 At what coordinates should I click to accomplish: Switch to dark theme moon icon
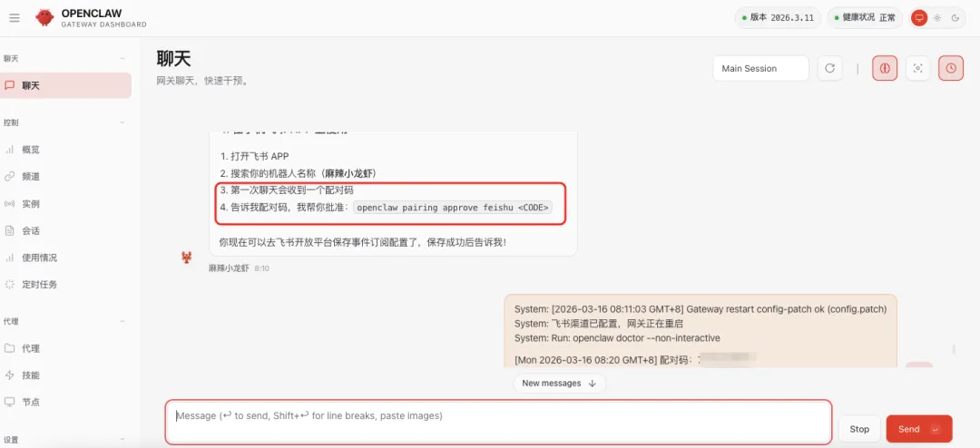[x=955, y=17]
